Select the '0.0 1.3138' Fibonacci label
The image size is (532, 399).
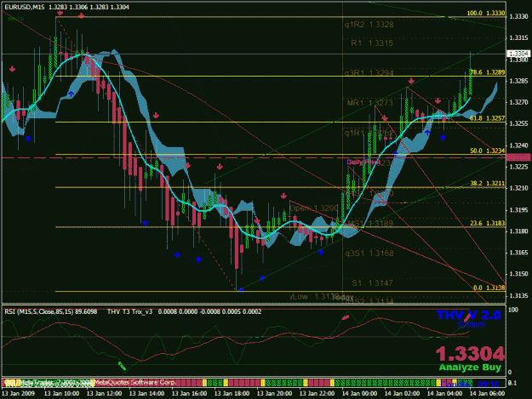point(489,288)
